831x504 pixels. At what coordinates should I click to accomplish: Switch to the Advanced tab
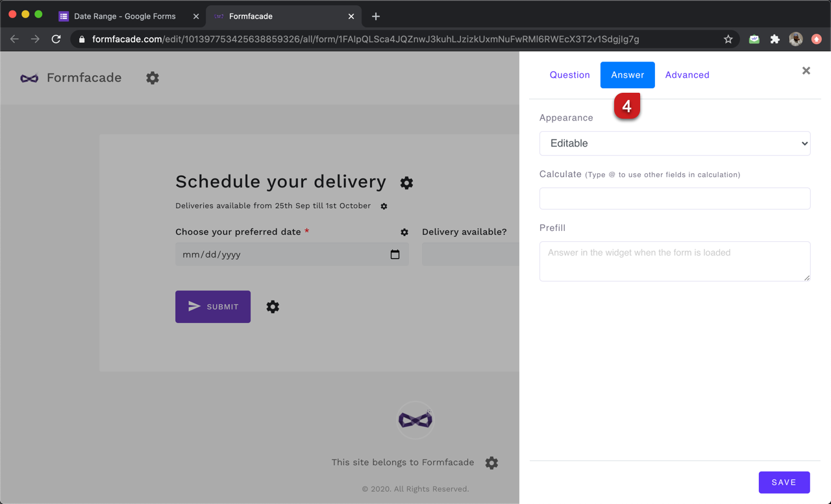coord(687,75)
